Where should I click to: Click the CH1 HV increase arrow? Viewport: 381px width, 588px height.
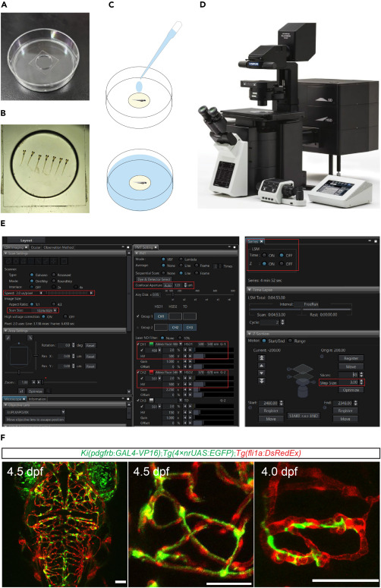(190, 356)
